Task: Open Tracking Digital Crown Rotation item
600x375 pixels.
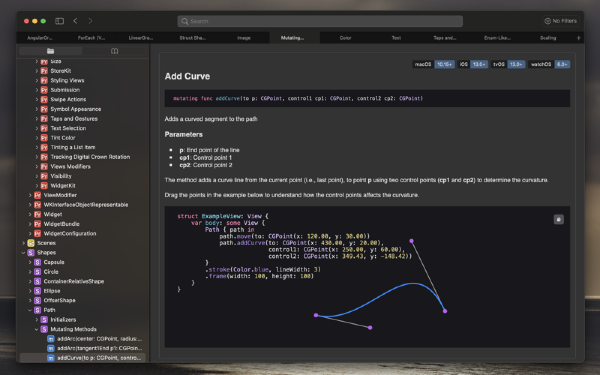Action: pos(90,157)
